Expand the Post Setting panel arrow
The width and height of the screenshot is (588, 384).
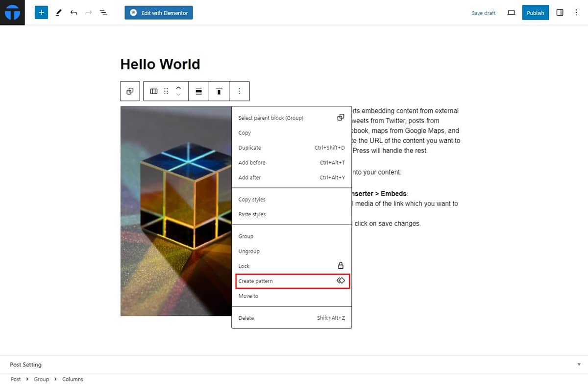click(579, 364)
